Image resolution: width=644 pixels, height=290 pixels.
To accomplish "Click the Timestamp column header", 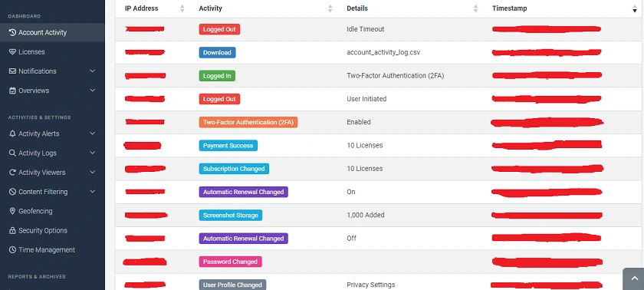I will [x=509, y=8].
